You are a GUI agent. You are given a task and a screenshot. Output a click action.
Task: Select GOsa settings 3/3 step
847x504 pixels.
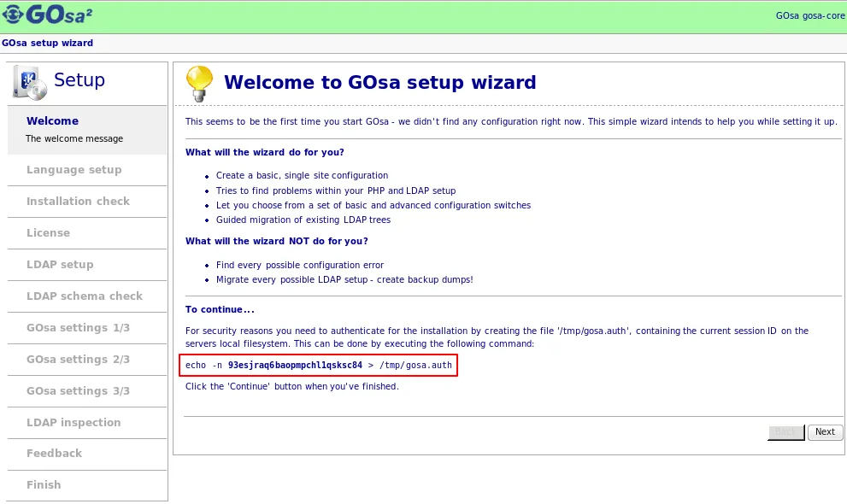79,390
